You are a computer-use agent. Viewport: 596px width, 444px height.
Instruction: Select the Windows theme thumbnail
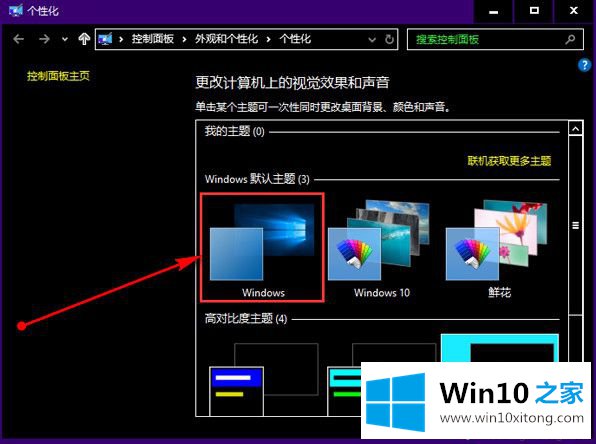click(262, 247)
